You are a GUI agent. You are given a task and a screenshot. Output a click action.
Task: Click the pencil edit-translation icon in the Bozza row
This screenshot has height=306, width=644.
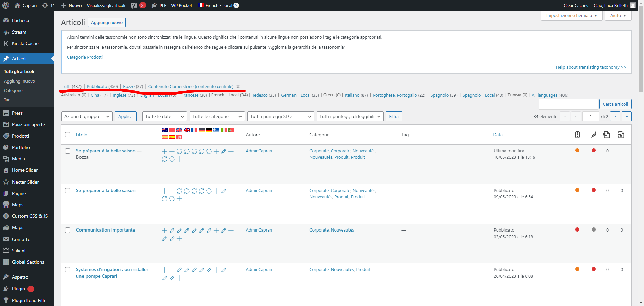point(224,151)
